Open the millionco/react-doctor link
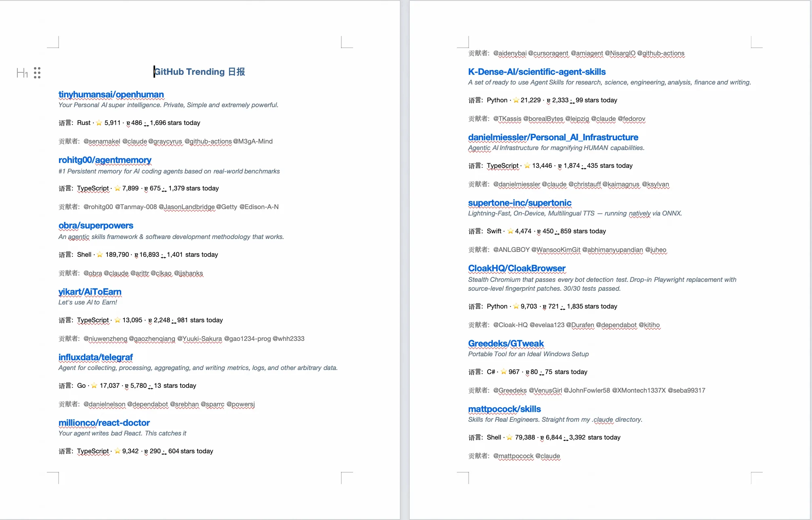Screen dimensions: 812x520 point(104,423)
